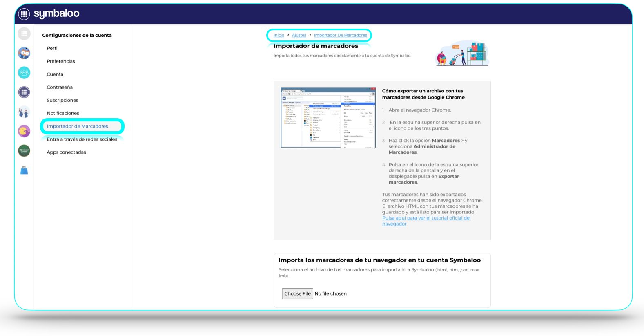Open the gray list view sidebar icon
The width and height of the screenshot is (644, 336).
pos(24,34)
